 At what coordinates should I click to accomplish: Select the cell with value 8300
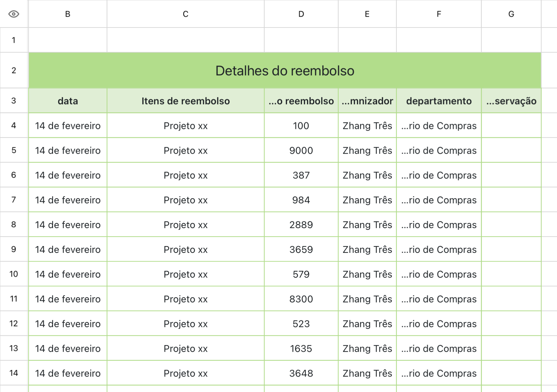[x=301, y=299]
